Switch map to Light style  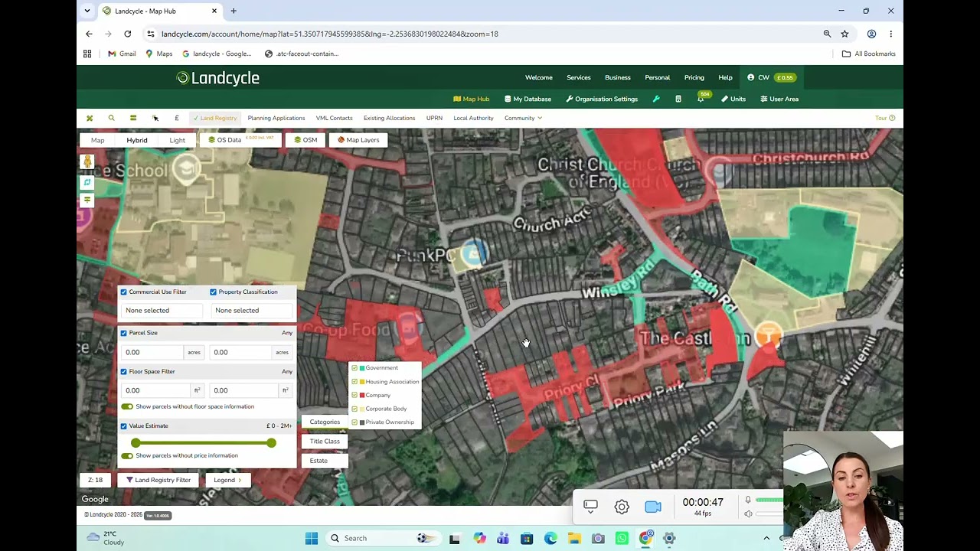point(177,140)
